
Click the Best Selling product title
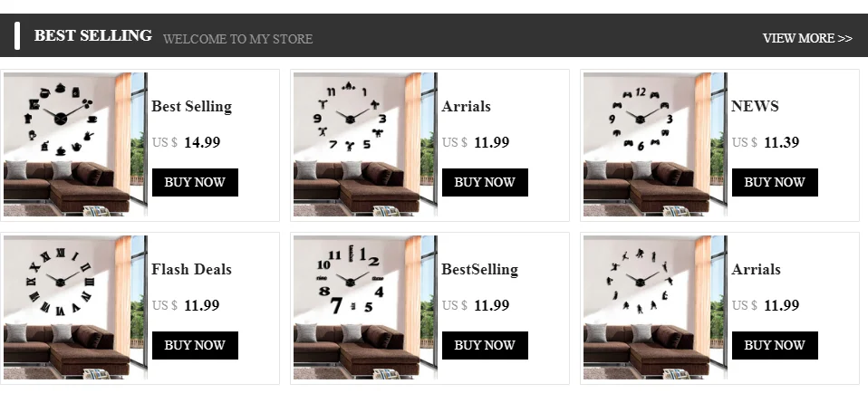click(x=191, y=106)
